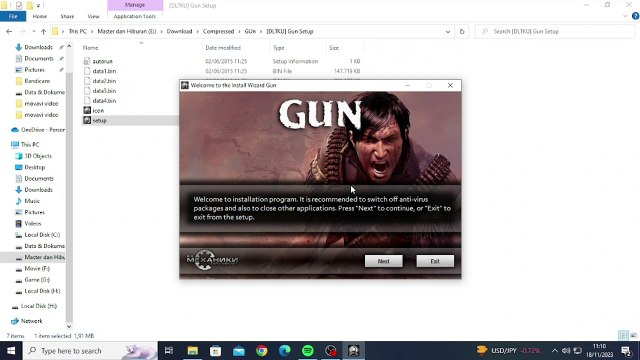Image resolution: width=640 pixels, height=360 pixels.
Task: Open Downloads in Quick access
Action: coord(38,47)
